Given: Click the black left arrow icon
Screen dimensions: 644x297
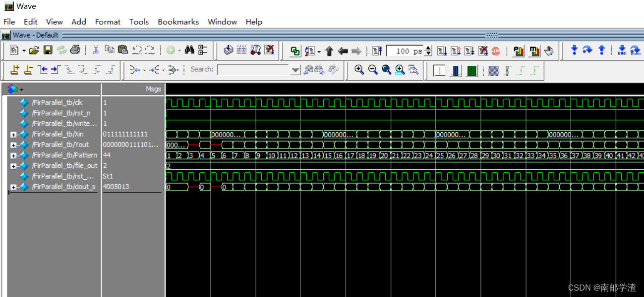Looking at the screenshot, I should pyautogui.click(x=343, y=51).
